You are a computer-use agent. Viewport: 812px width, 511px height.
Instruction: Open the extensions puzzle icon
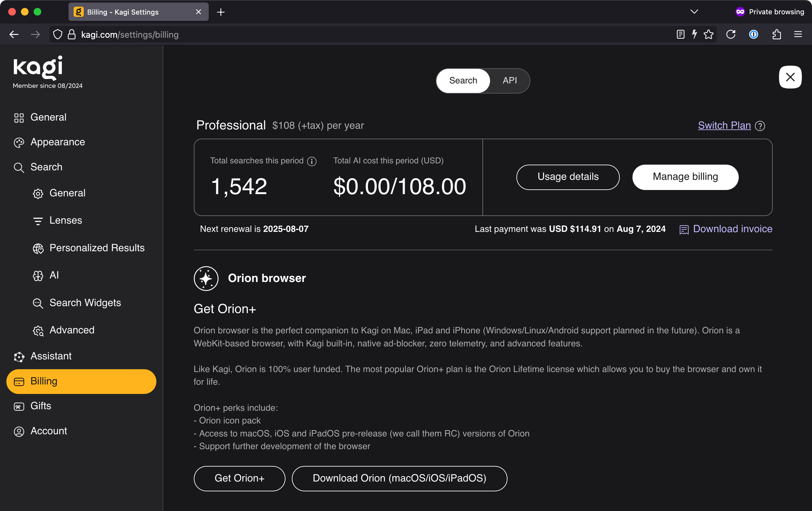click(776, 34)
